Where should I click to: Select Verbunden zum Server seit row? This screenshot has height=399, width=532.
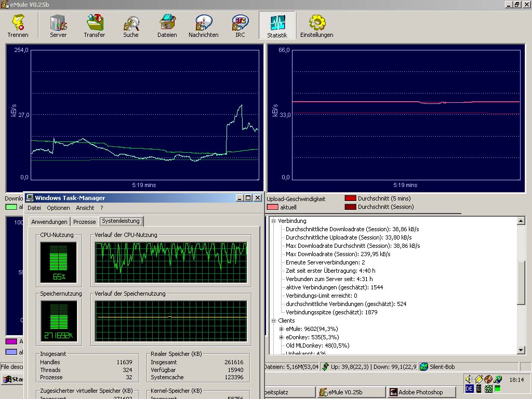click(329, 279)
